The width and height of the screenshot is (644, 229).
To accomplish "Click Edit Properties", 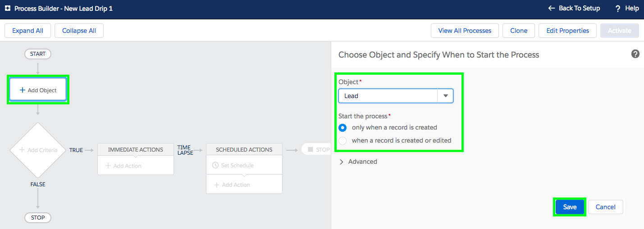I will (567, 31).
